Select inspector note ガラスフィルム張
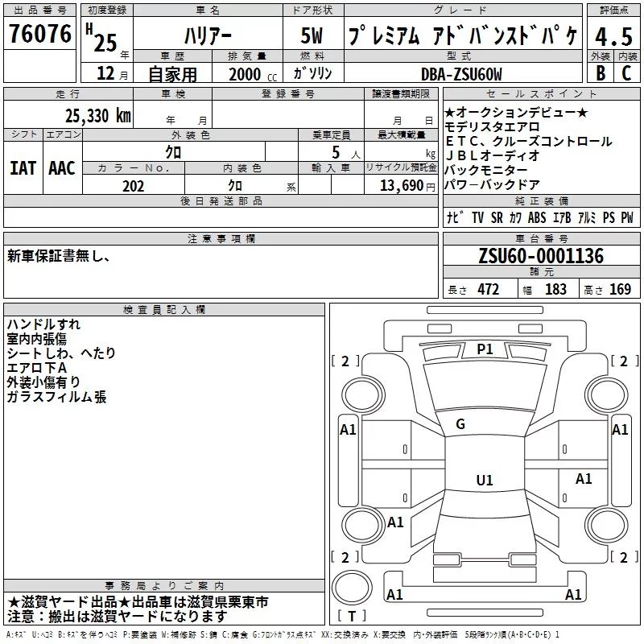Screen dimensions: 644x644 [56, 397]
